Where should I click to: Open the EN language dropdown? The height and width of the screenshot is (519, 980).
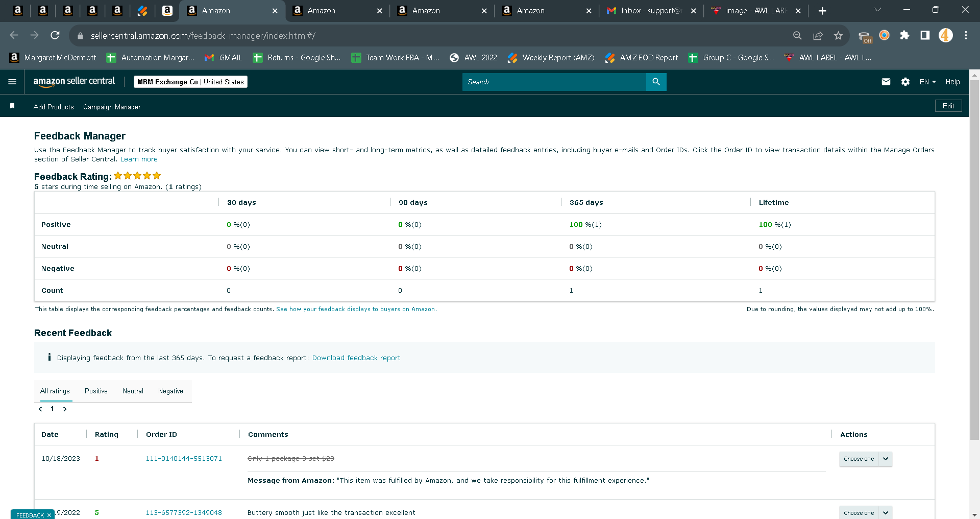pyautogui.click(x=927, y=82)
